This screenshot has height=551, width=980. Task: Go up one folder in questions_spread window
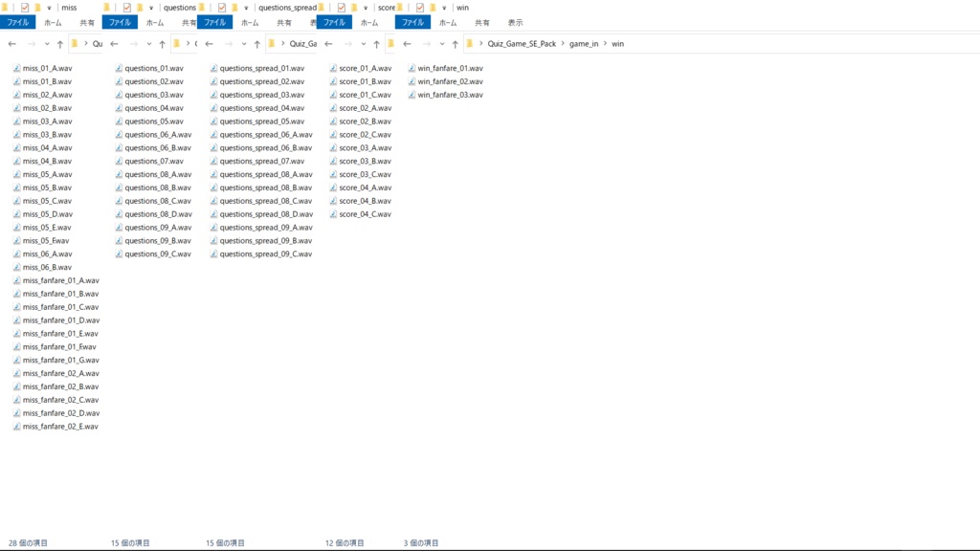[x=256, y=44]
